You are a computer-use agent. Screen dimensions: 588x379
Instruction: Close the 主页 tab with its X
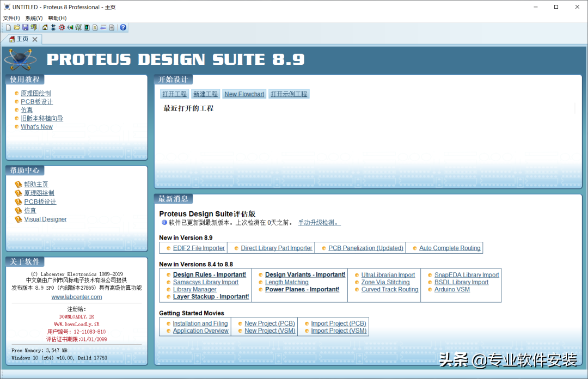click(35, 39)
